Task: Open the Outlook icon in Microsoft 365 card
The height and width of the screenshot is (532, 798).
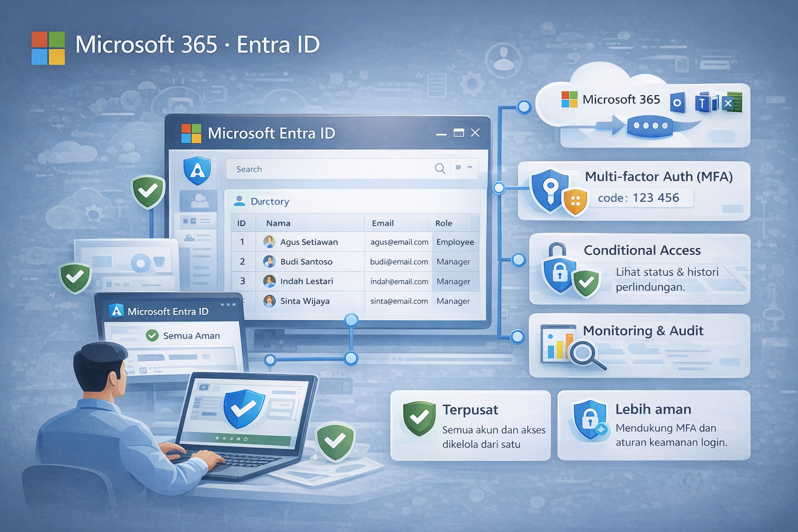Action: pyautogui.click(x=677, y=103)
